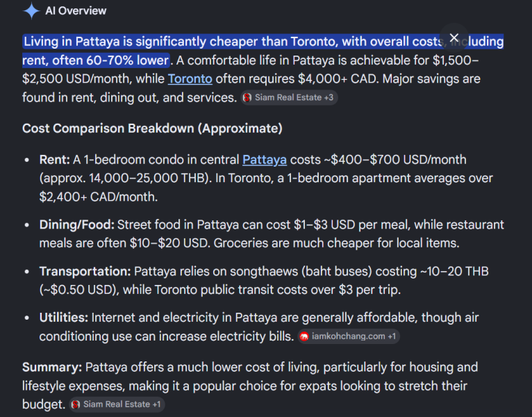Dismiss the highlight with the X button
Viewport: 532px width, 417px height.
click(454, 38)
